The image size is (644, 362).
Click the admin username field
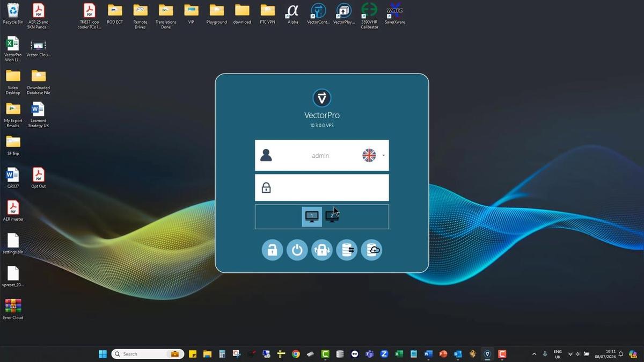(320, 156)
